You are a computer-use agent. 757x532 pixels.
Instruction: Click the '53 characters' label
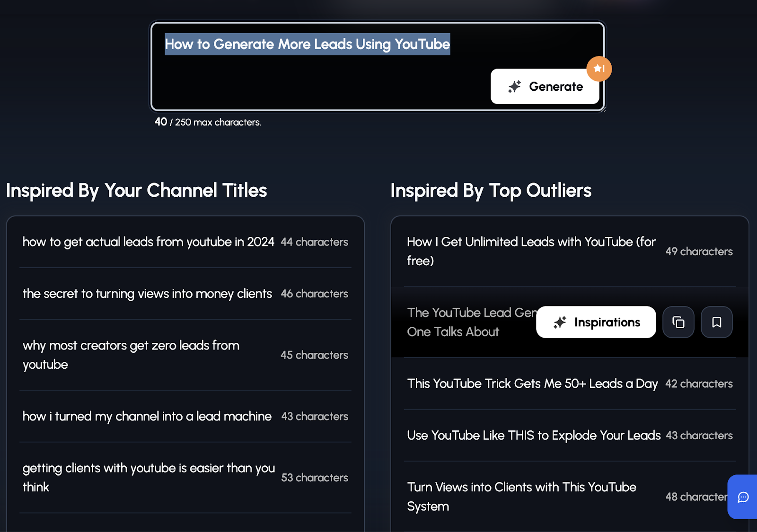coord(315,478)
